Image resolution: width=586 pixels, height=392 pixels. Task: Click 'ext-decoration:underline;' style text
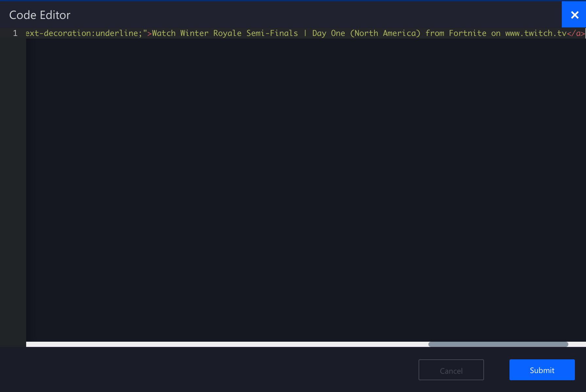pyautogui.click(x=84, y=33)
